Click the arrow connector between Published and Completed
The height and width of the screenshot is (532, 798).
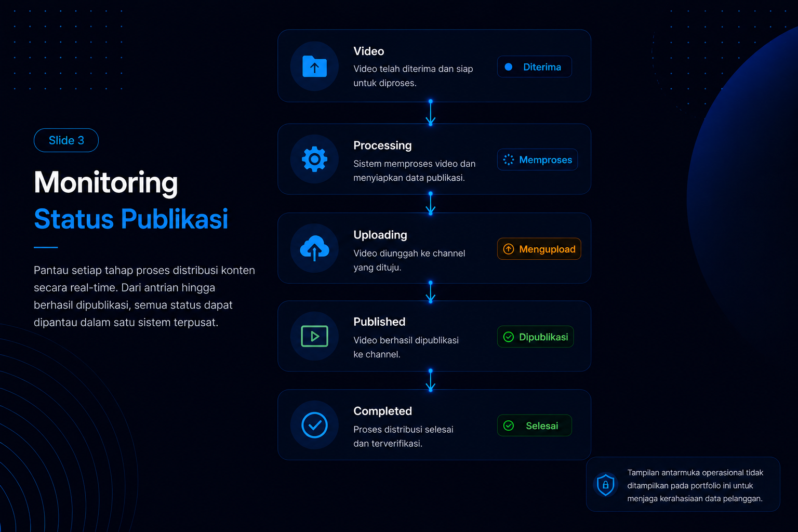[430, 381]
